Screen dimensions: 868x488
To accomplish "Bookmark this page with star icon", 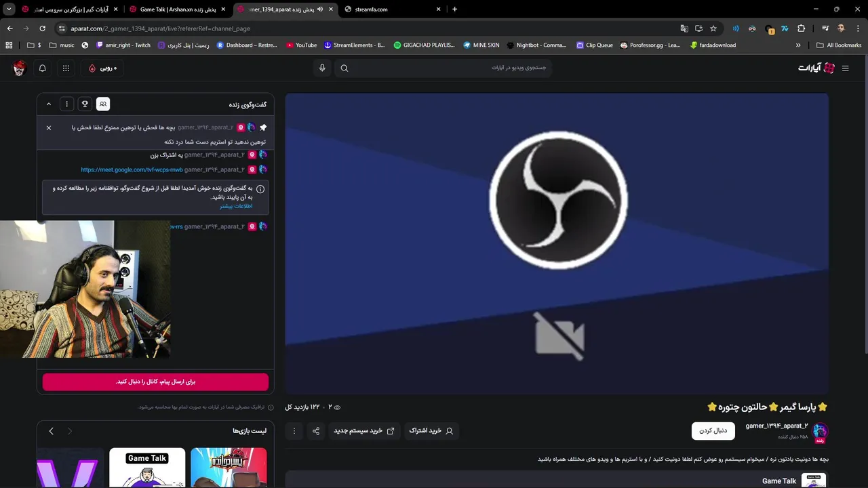I will click(x=713, y=28).
